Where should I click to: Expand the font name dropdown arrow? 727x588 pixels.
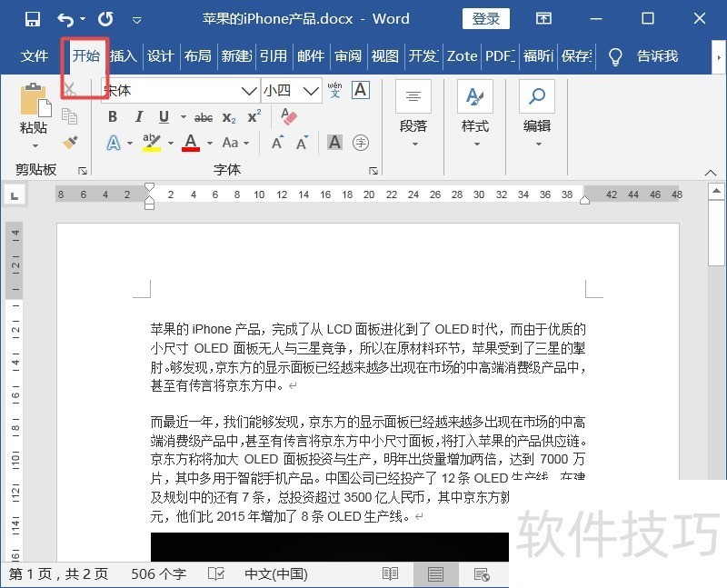(x=249, y=90)
